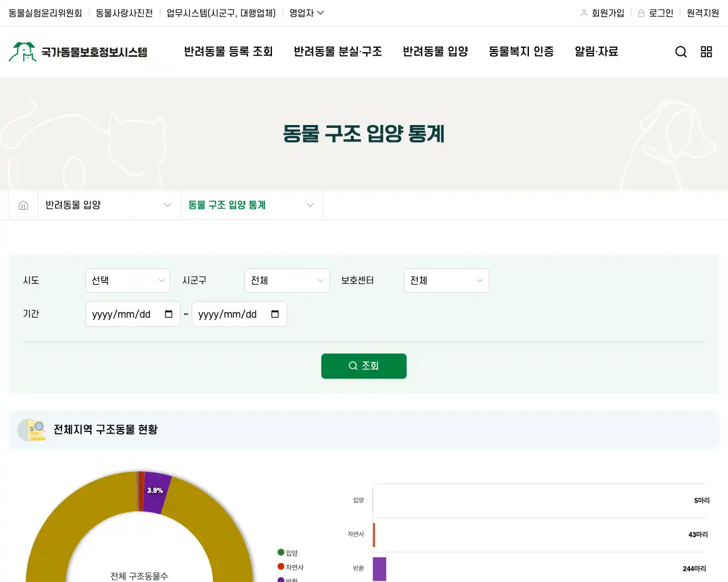This screenshot has width=728, height=582.
Task: Click the green 조회 search button
Action: pos(364,366)
